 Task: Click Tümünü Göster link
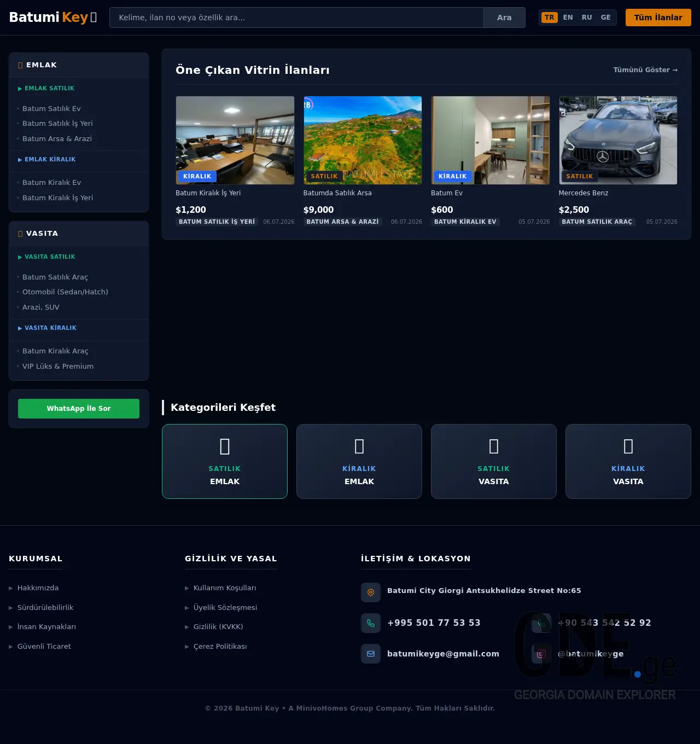pyautogui.click(x=645, y=69)
